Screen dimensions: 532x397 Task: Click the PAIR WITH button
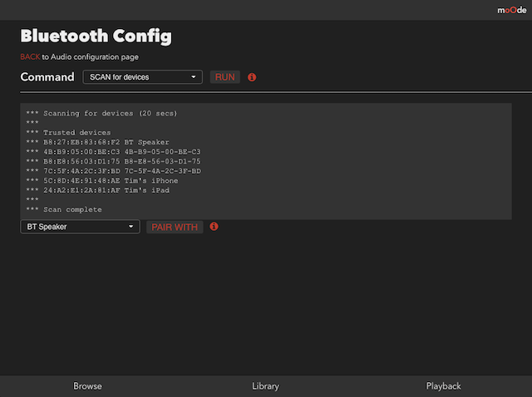(175, 227)
